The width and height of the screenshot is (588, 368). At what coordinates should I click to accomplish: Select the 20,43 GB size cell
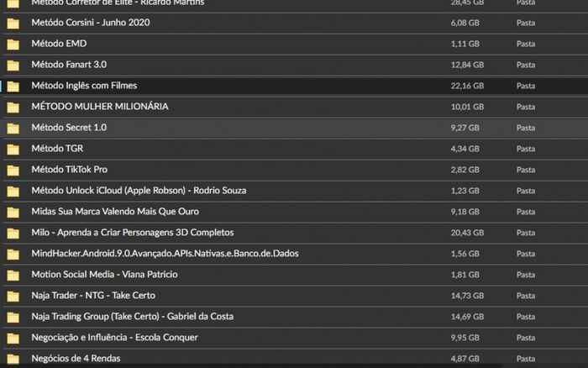(x=467, y=233)
